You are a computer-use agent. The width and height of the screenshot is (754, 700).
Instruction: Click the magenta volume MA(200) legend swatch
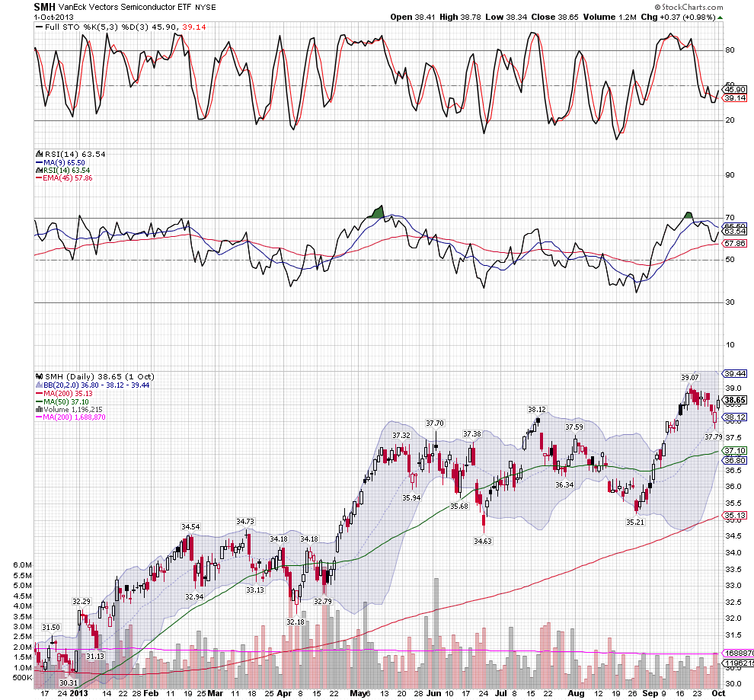click(38, 417)
